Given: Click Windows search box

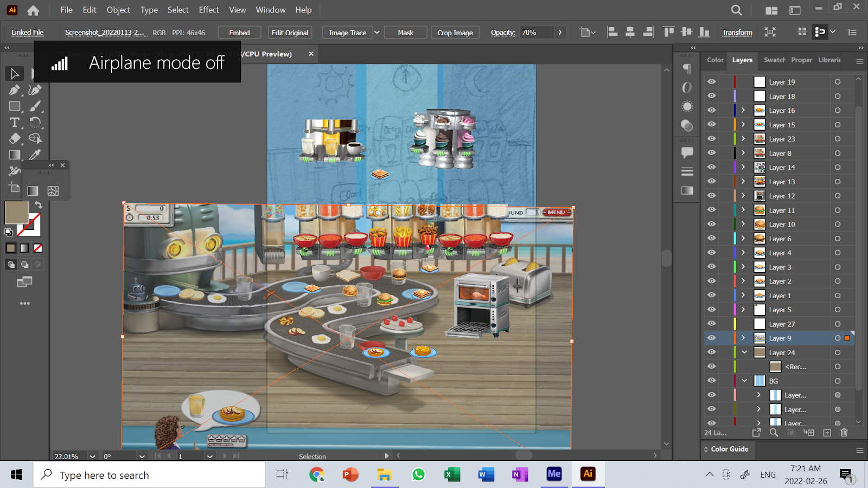Looking at the screenshot, I should pyautogui.click(x=149, y=475).
